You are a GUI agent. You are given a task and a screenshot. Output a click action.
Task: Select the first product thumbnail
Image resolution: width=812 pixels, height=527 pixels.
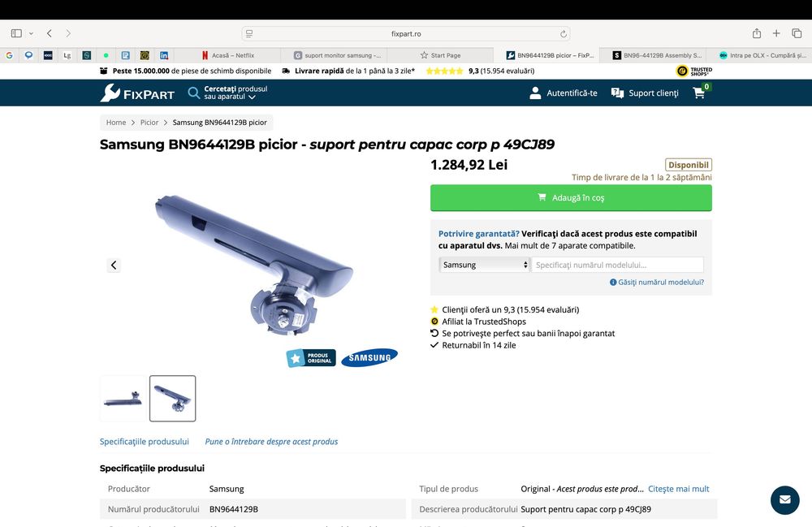point(123,399)
